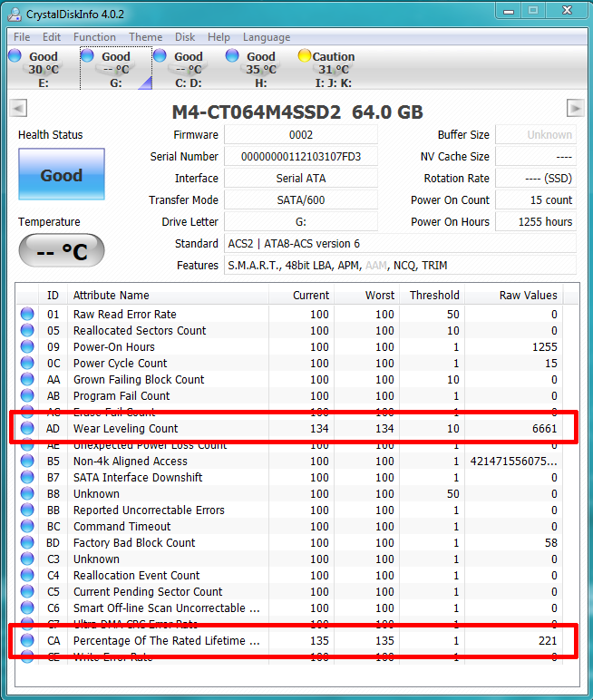This screenshot has width=593, height=700.
Task: Click status orb for Wear Leveling Count
Action: (27, 428)
